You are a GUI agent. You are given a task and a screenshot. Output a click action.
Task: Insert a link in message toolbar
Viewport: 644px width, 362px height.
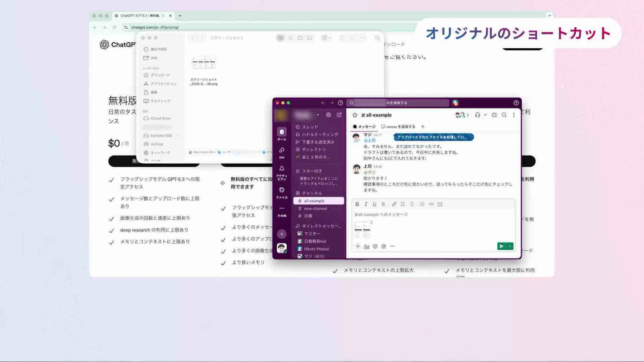click(394, 204)
